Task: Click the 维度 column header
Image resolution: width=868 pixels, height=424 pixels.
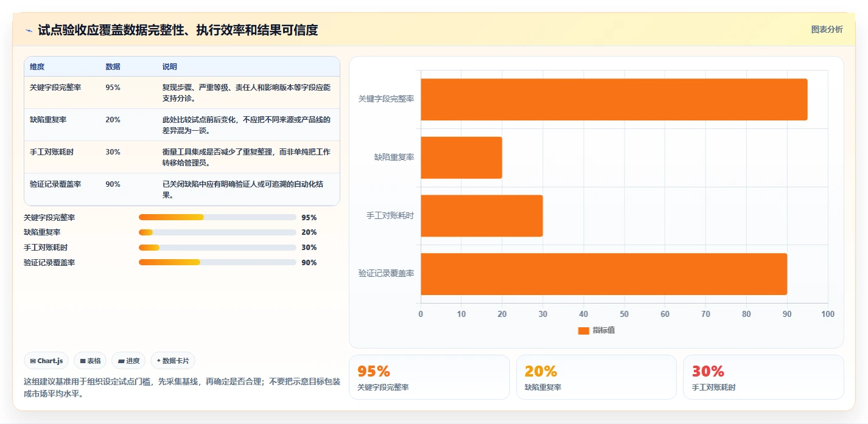Action: pyautogui.click(x=37, y=66)
